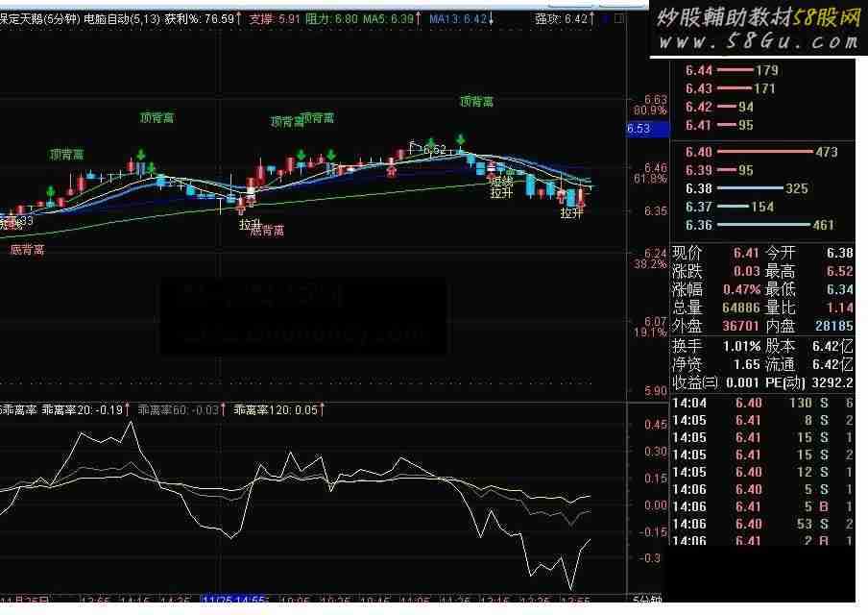Select buy order row 6.40 with 473 volume
Image resolution: width=868 pixels, height=615 pixels.
click(762, 152)
